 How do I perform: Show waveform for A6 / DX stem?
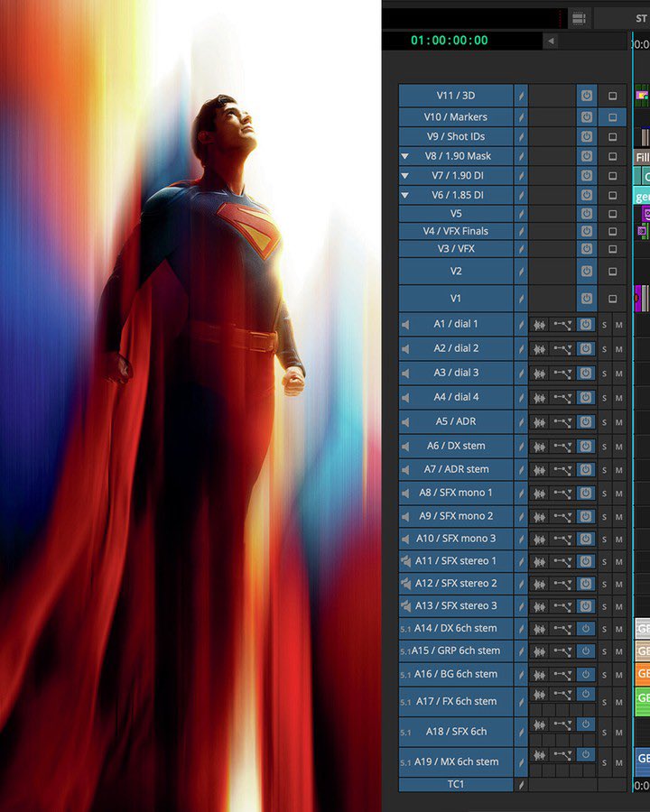[540, 447]
